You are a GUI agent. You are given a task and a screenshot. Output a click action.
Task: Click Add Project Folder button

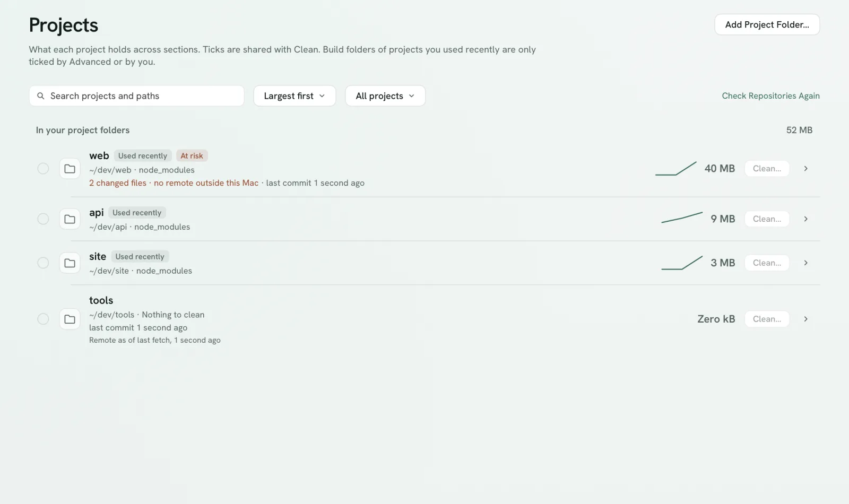click(x=767, y=25)
